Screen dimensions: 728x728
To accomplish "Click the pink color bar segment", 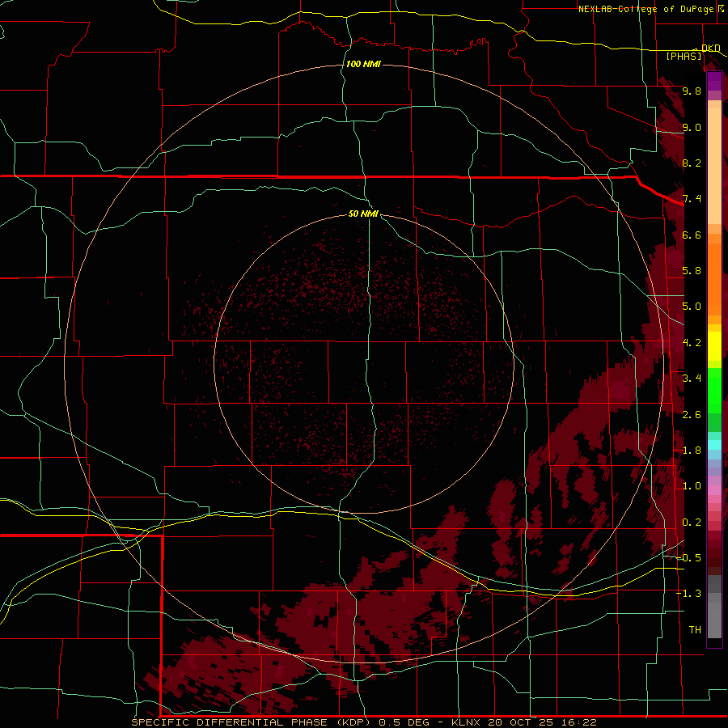I will click(714, 490).
